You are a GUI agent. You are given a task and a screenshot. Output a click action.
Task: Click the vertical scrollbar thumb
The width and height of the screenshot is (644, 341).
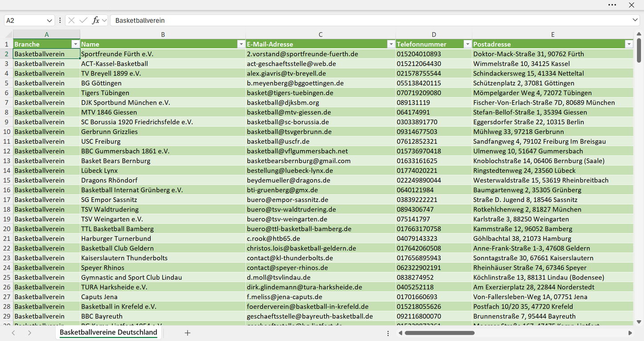point(639,51)
